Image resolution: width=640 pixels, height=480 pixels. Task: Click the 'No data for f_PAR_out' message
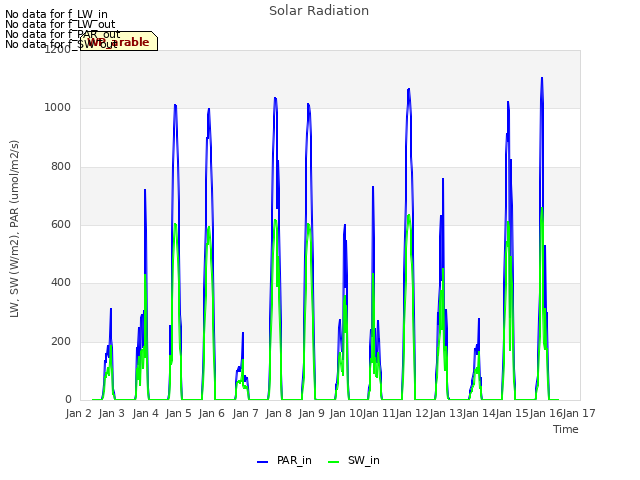[62, 34]
